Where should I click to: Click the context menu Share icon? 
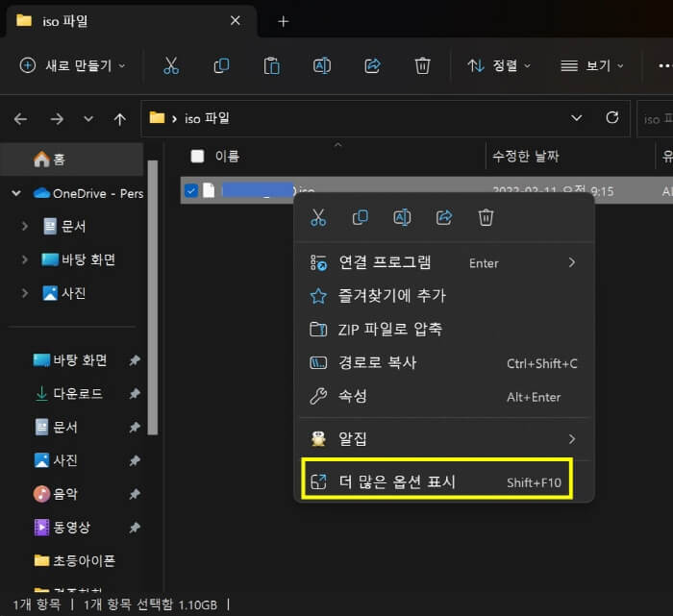click(444, 217)
